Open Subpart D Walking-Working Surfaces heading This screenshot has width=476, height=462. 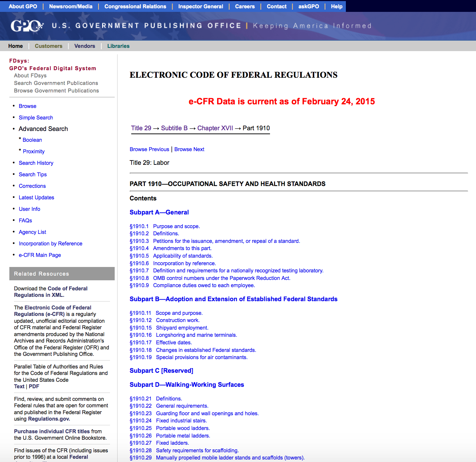(187, 385)
